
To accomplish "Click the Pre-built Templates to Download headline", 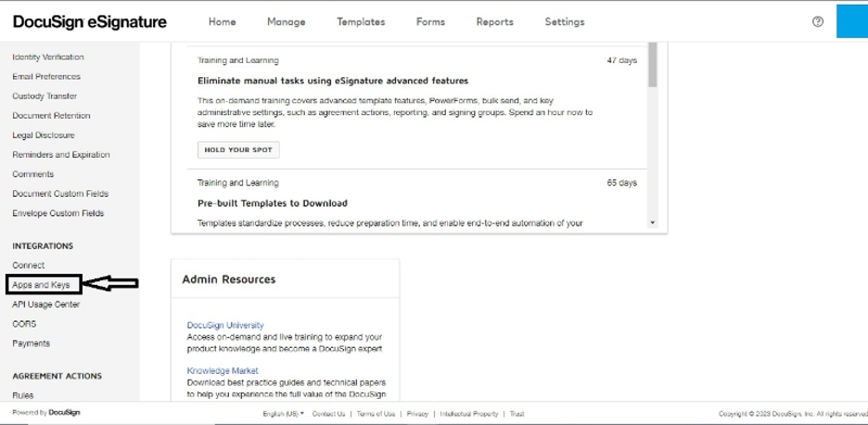I will (x=273, y=203).
